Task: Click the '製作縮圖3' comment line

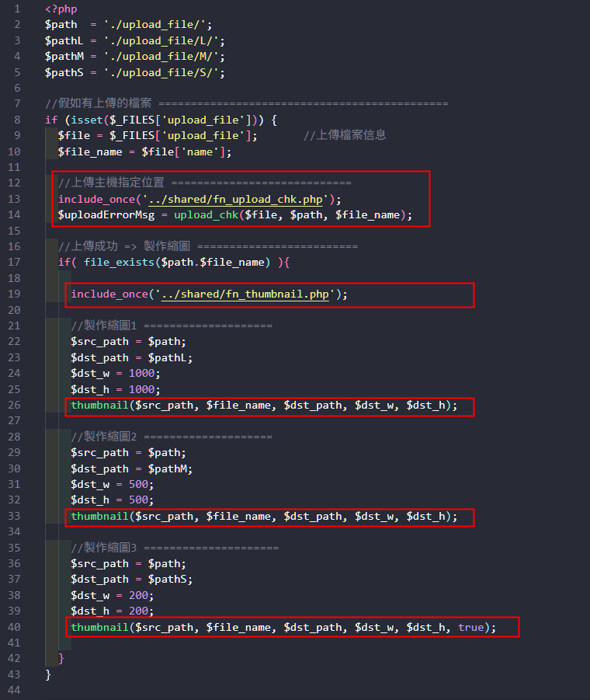Action: [x=174, y=548]
